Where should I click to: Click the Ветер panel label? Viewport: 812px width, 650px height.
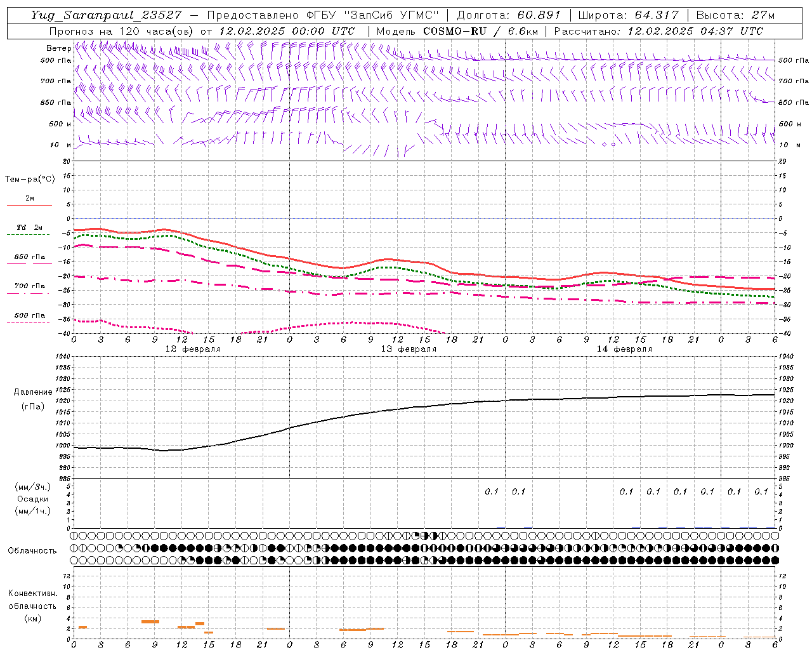58,48
